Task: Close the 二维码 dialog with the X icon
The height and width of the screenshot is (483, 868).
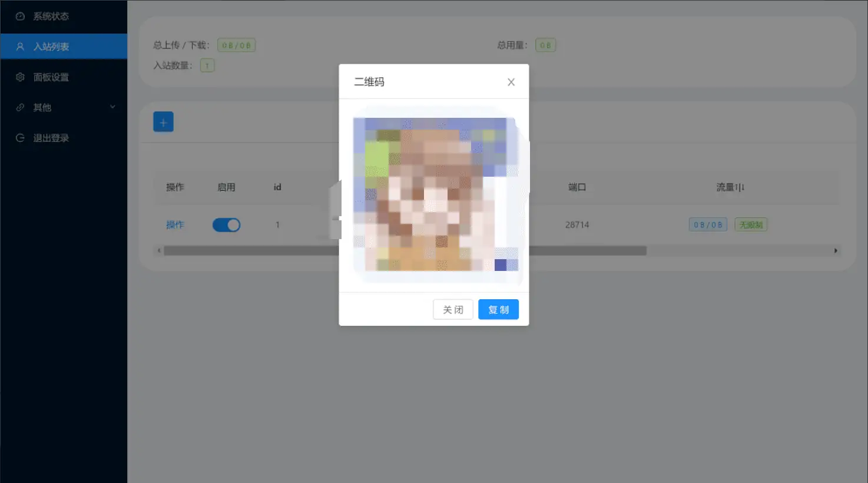Action: (511, 82)
